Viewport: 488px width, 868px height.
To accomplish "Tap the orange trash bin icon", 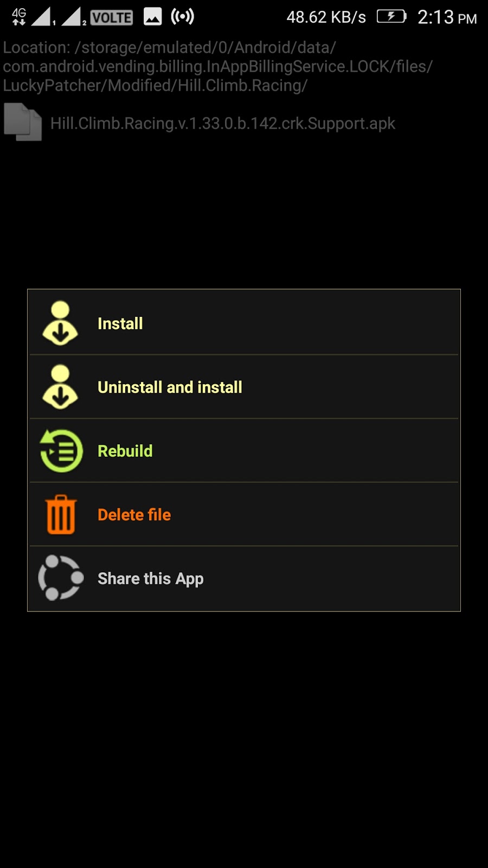I will click(61, 514).
